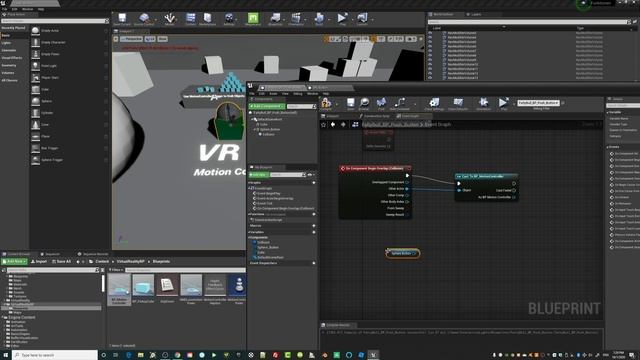Open the Content toolbar button
The width and height of the screenshot is (640, 360).
pos(191,19)
